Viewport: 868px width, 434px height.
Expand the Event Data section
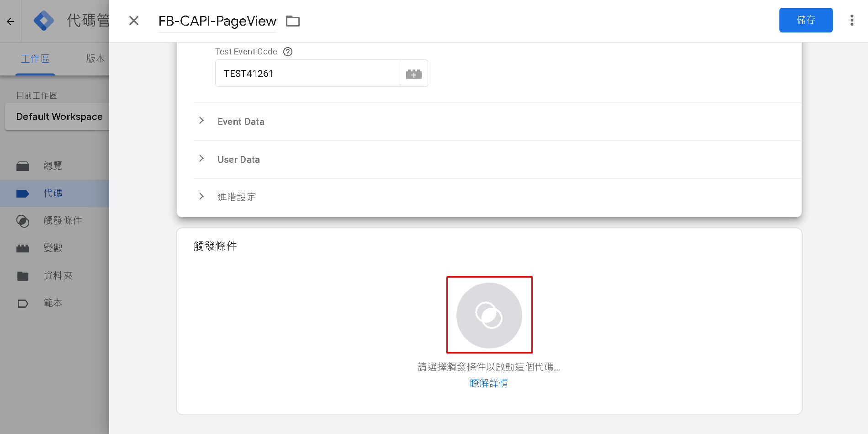click(x=497, y=122)
